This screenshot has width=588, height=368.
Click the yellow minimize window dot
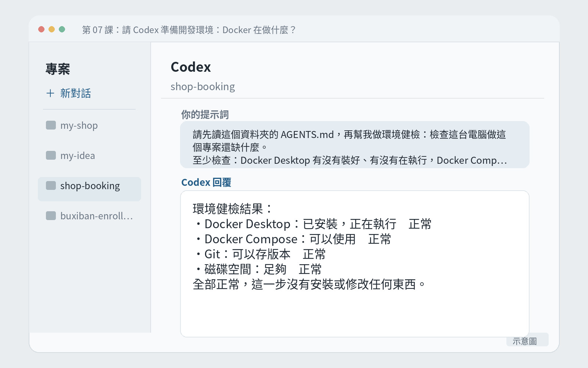pyautogui.click(x=52, y=29)
